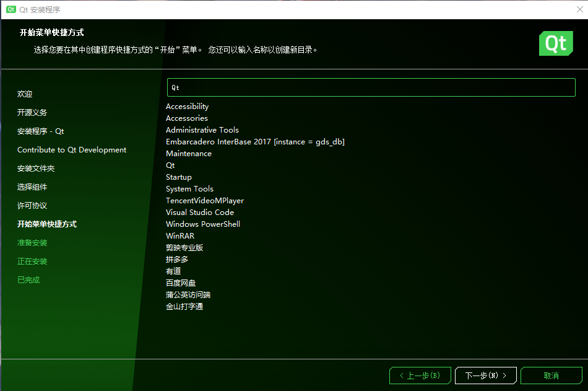Click the 欢迎 step in the sidebar
The width and height of the screenshot is (588, 391).
pos(25,94)
